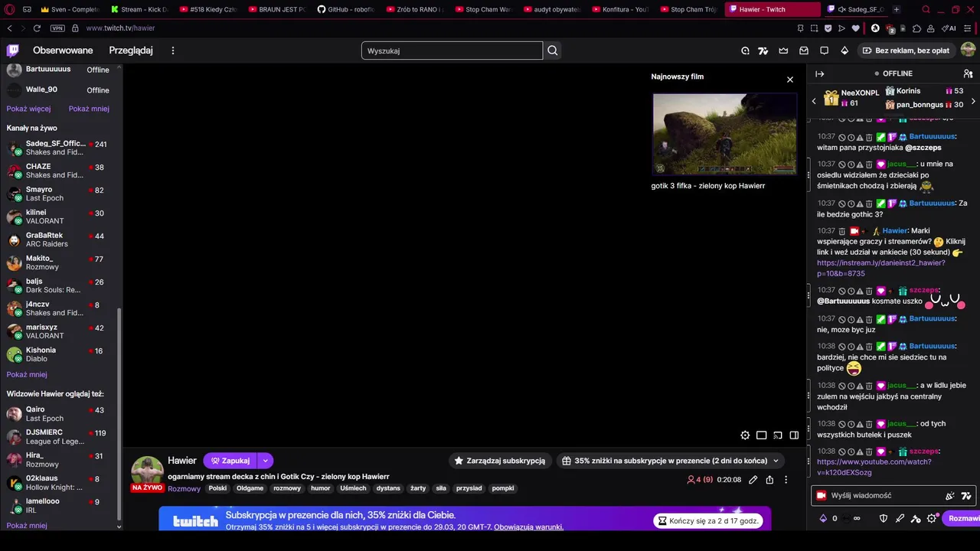This screenshot has height=551, width=980.
Task: Open the three-dot menu next to Przeglądaj
Action: click(x=173, y=51)
